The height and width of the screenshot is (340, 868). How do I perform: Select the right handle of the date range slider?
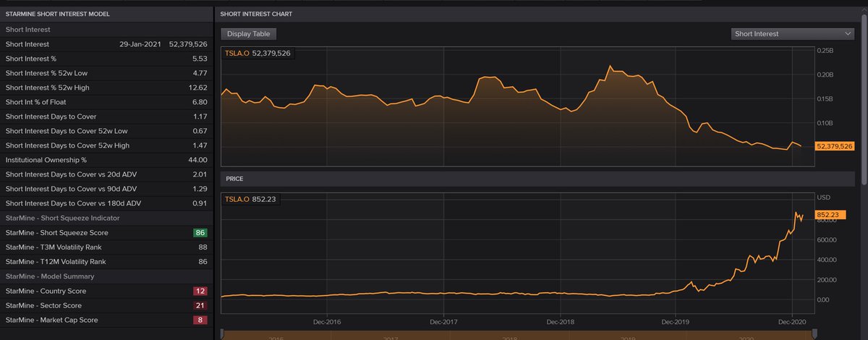point(815,333)
